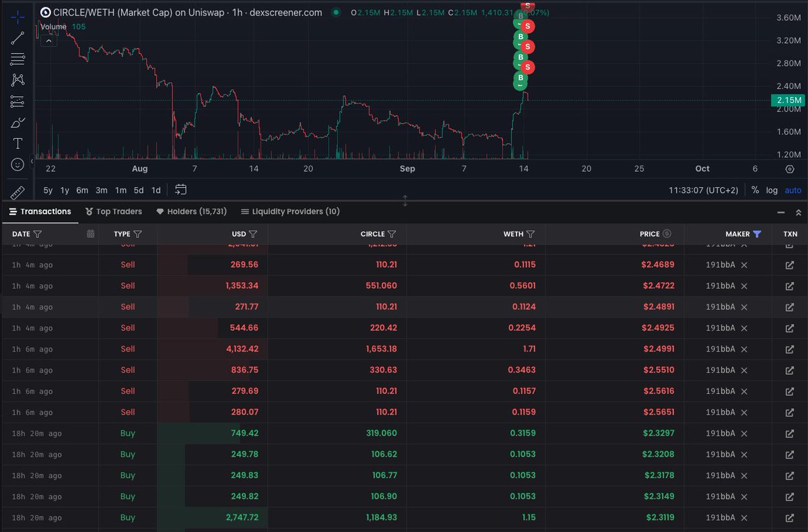
Task: Open the timezone clock 11:33:07 (UTC+2)
Action: tap(704, 191)
